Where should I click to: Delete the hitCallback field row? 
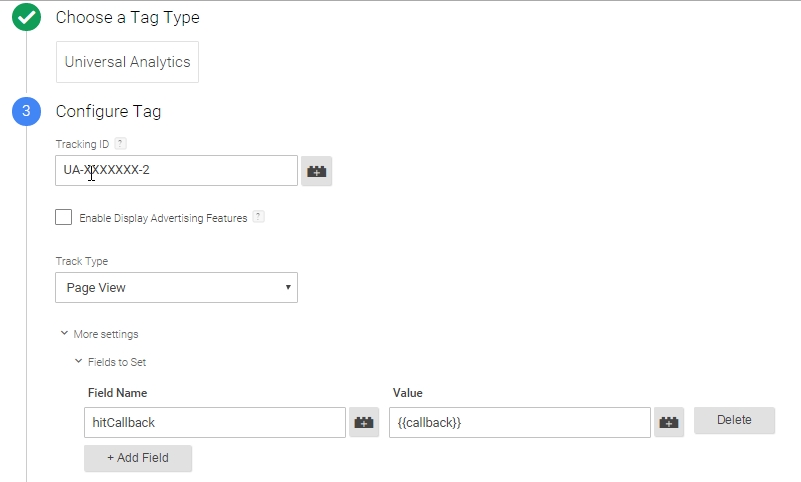[734, 420]
